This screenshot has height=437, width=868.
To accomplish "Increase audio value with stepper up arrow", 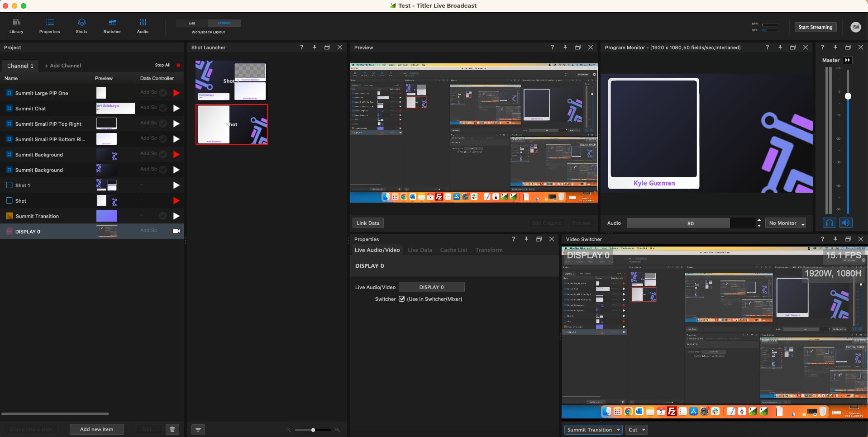I will pos(759,220).
